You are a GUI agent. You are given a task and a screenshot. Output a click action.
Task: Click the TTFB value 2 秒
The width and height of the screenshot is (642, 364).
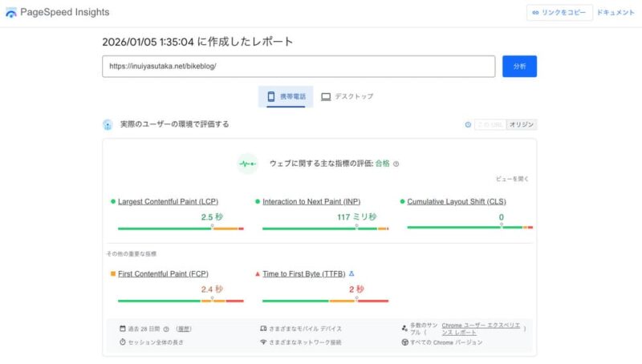point(356,289)
